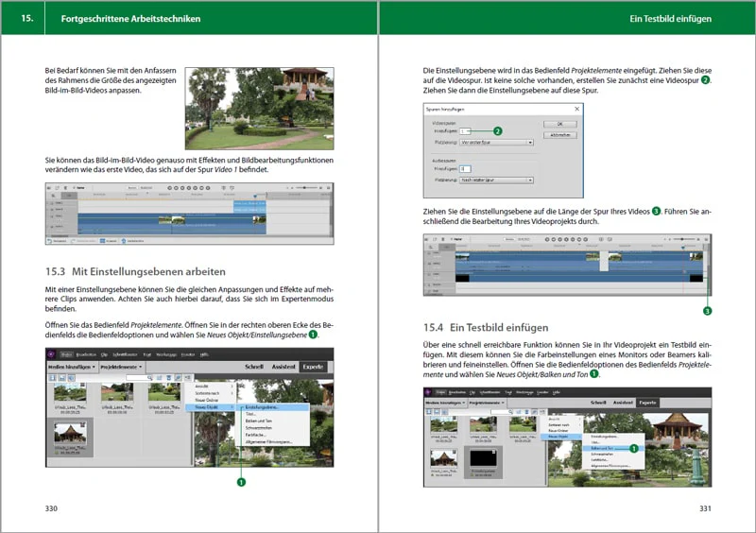Click trash icon in left Projektelemente toolbar
This screenshot has width=756, height=533.
tap(169, 378)
